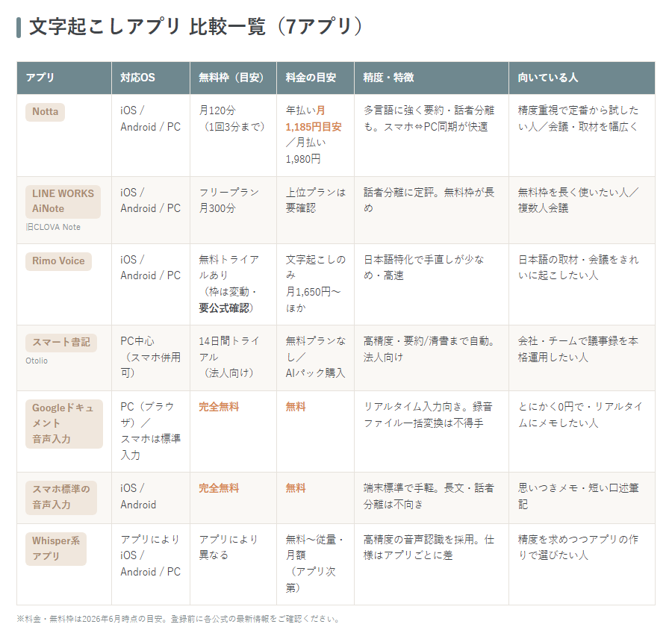672x639 pixels.
Task: Click PC（ブラウザ）／スマホは標準入力 cell
Action: tap(150, 431)
